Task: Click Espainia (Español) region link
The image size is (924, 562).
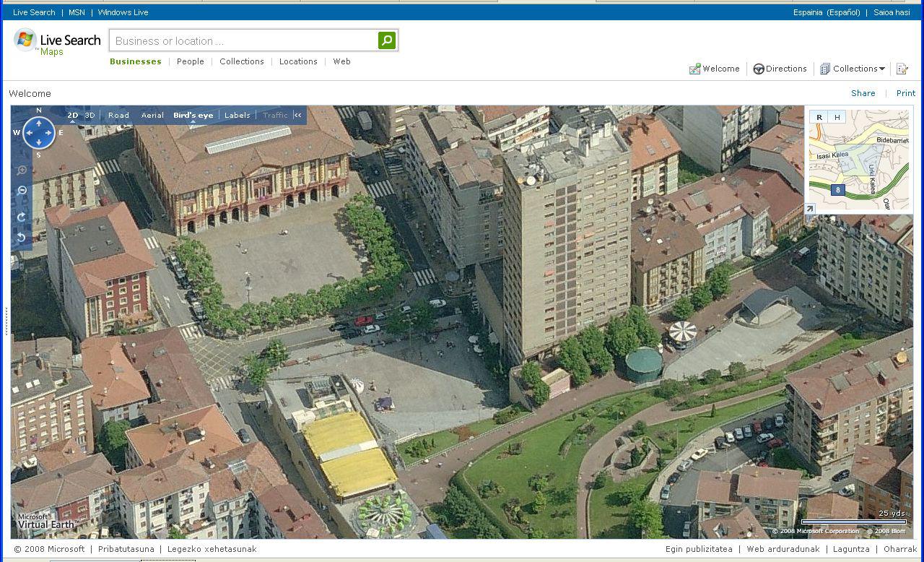Action: point(827,12)
